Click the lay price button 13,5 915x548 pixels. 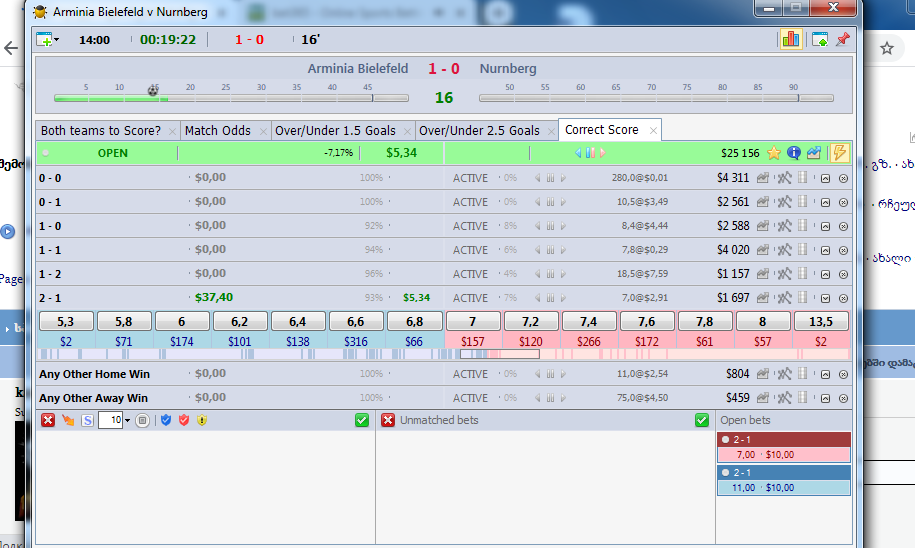[821, 322]
